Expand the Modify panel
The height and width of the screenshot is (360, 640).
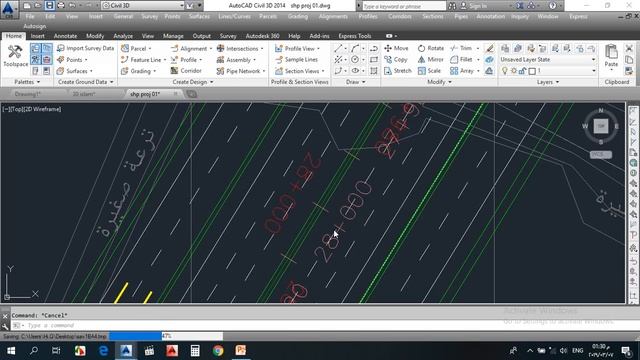[439, 82]
